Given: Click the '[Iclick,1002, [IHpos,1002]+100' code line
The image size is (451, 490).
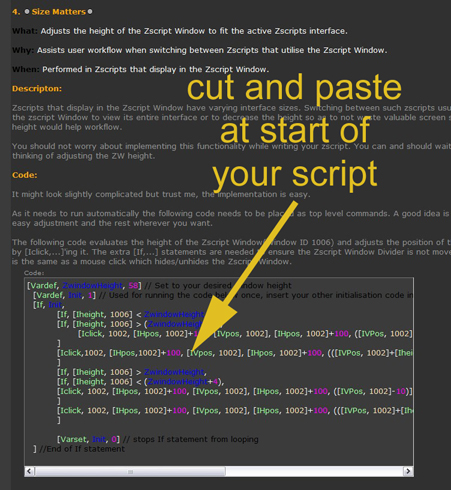Looking at the screenshot, I should (235, 353).
